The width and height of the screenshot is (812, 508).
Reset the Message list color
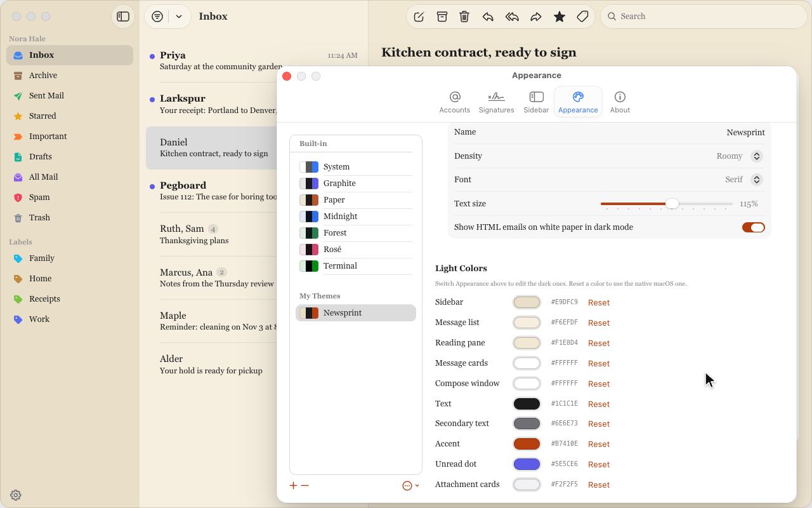tap(599, 323)
